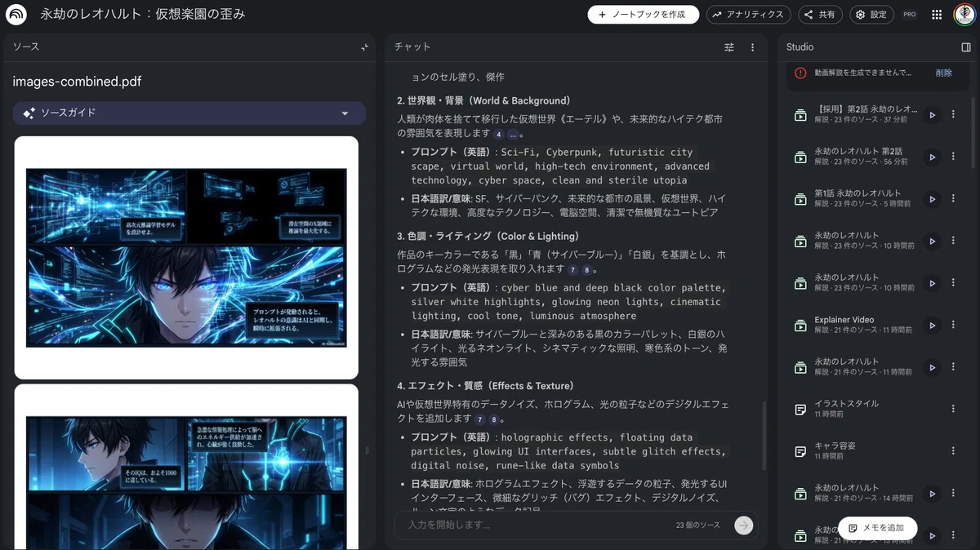Toggle the Studio panel collapse icon
Image resolution: width=980 pixels, height=550 pixels.
pyautogui.click(x=965, y=47)
